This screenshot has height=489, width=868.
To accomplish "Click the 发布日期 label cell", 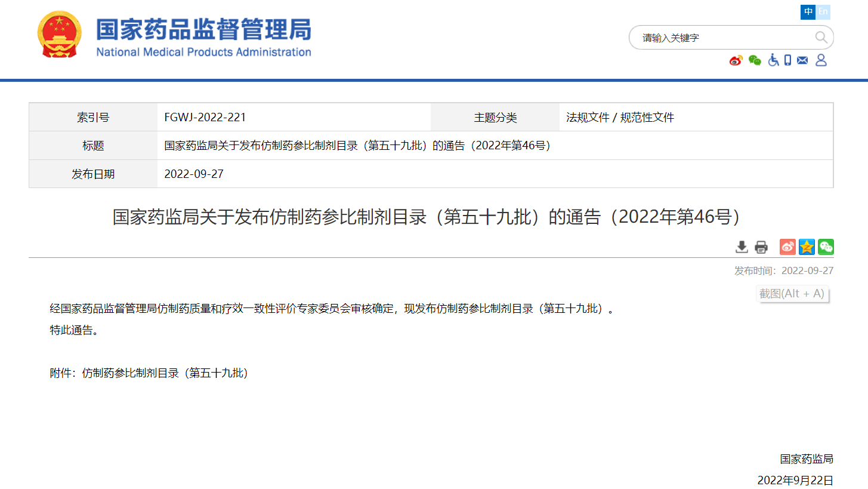I will (x=93, y=174).
